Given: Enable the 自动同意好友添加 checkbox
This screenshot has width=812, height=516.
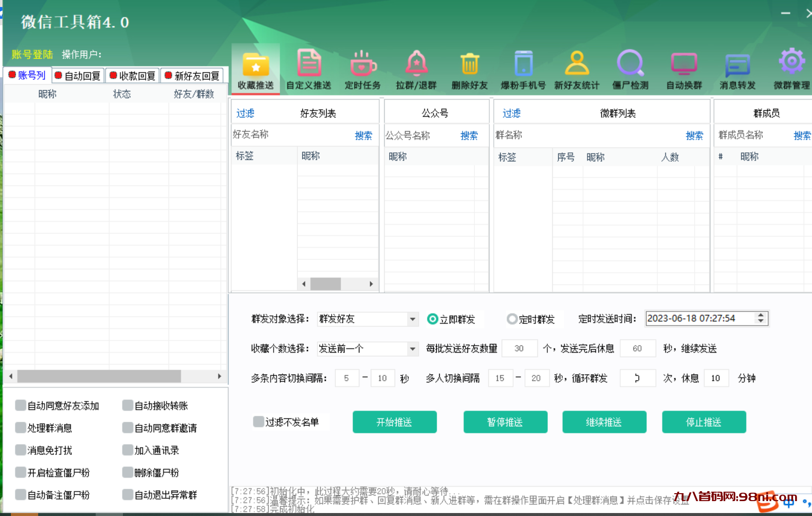Looking at the screenshot, I should click(20, 405).
